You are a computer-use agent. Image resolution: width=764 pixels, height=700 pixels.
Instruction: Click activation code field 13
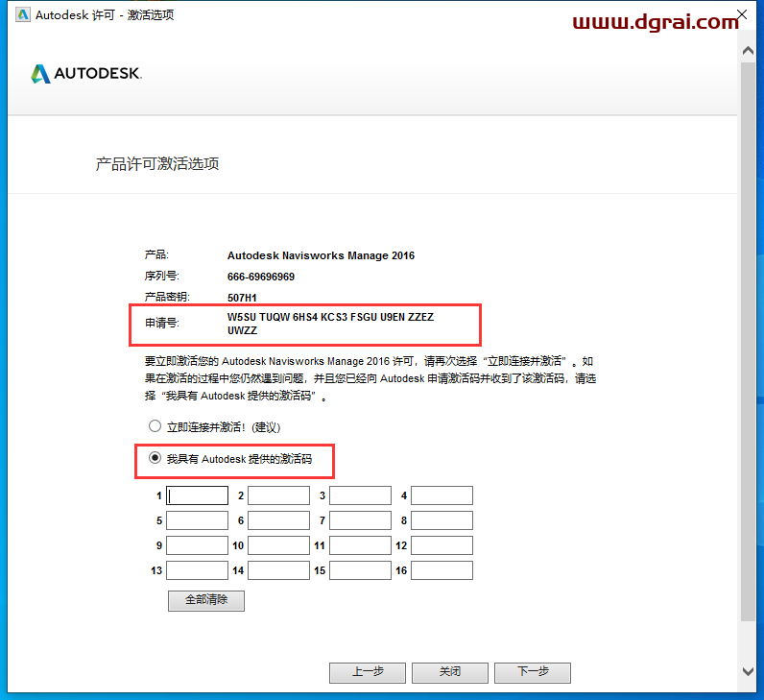tap(198, 570)
